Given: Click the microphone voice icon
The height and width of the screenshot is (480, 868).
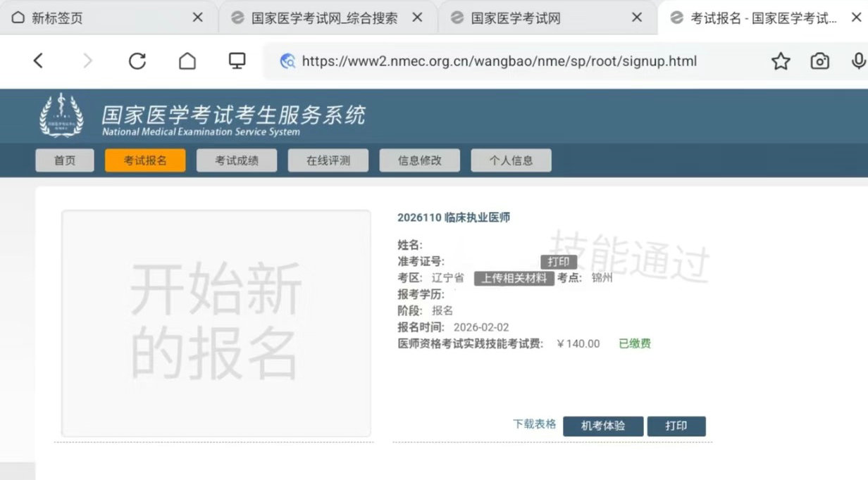Looking at the screenshot, I should 858,61.
